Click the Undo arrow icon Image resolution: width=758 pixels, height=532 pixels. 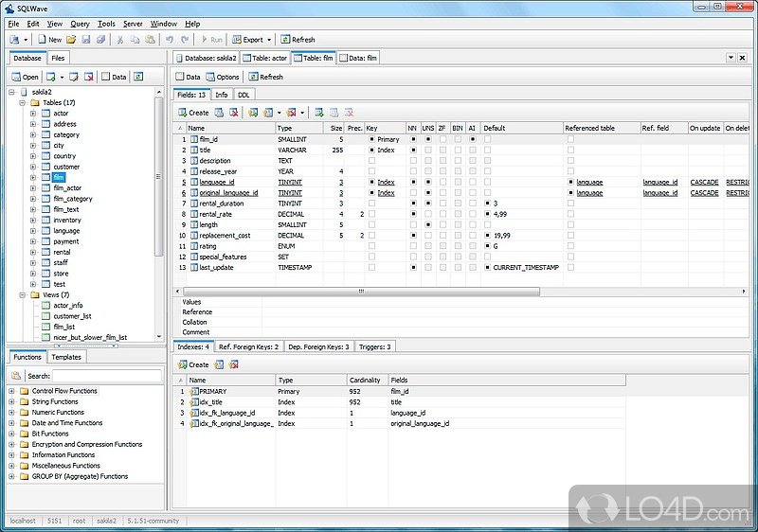tap(170, 40)
